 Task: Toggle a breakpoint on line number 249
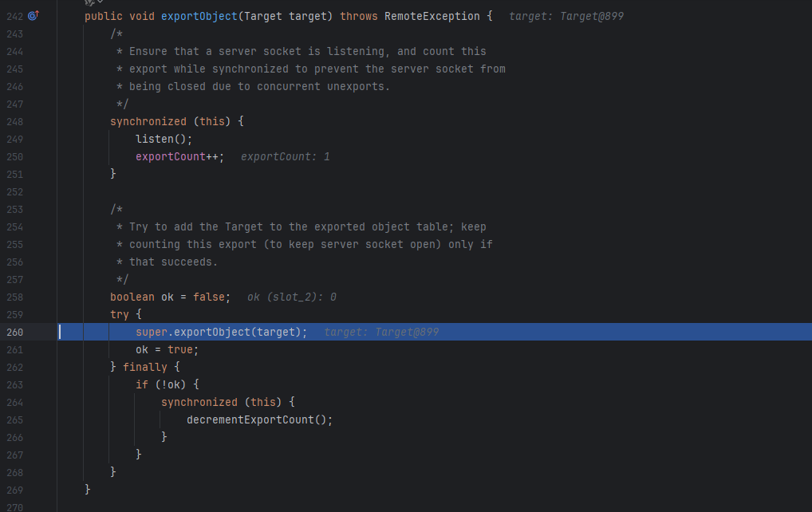pos(14,140)
